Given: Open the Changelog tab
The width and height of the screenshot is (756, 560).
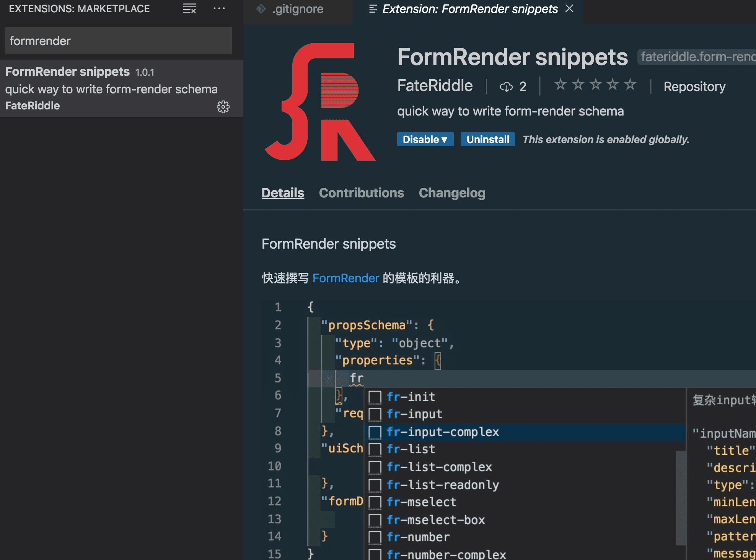Looking at the screenshot, I should pyautogui.click(x=452, y=193).
